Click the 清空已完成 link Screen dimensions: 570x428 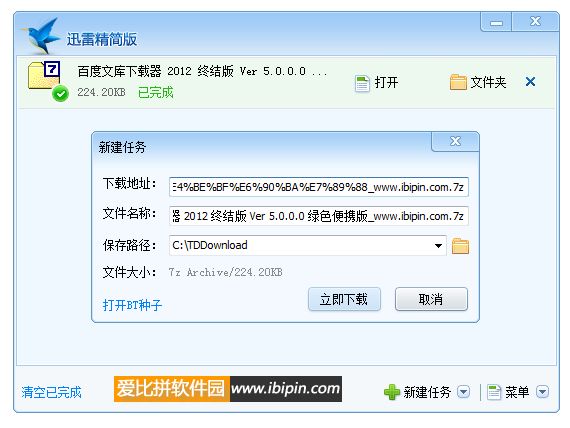pyautogui.click(x=51, y=392)
